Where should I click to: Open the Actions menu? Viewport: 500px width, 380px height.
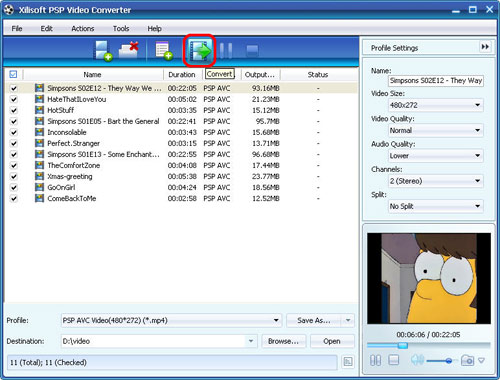coord(83,28)
